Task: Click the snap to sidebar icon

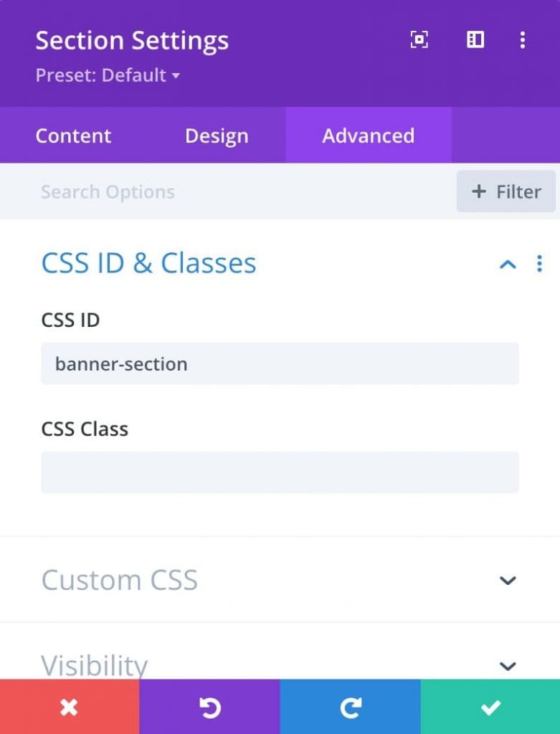Action: pyautogui.click(x=475, y=40)
